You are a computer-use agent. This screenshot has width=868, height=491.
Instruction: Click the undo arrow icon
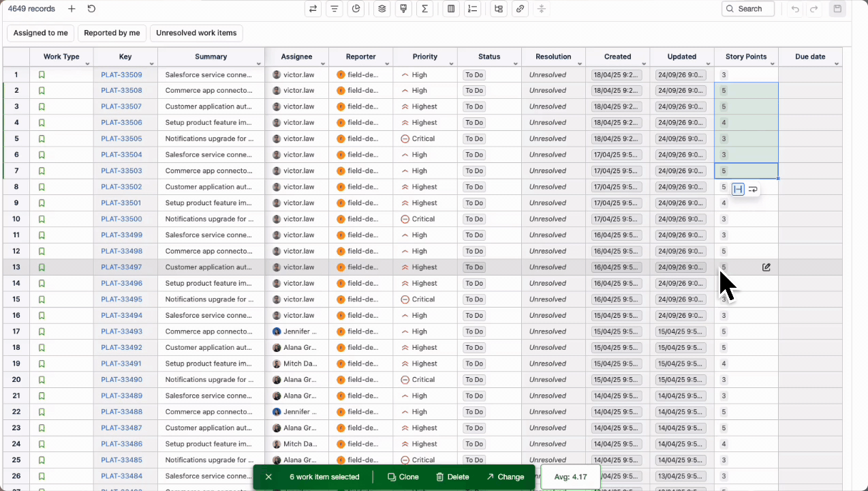[x=795, y=9]
